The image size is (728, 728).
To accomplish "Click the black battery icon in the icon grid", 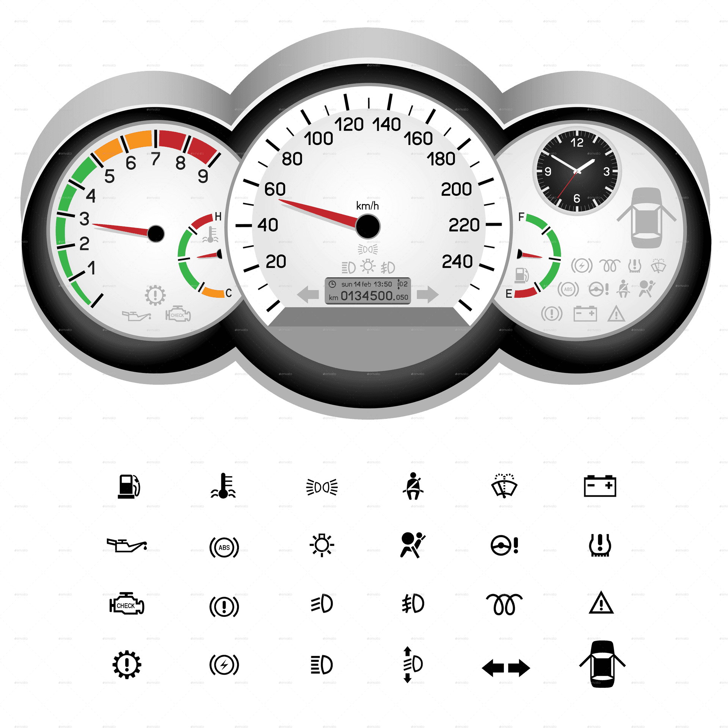I will pos(600,486).
